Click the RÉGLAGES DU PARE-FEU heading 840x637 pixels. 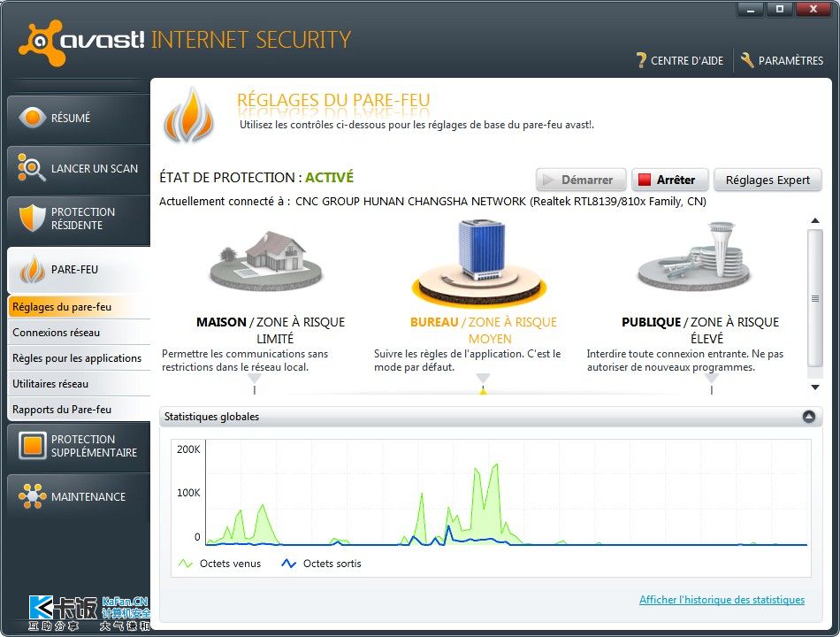click(x=333, y=100)
